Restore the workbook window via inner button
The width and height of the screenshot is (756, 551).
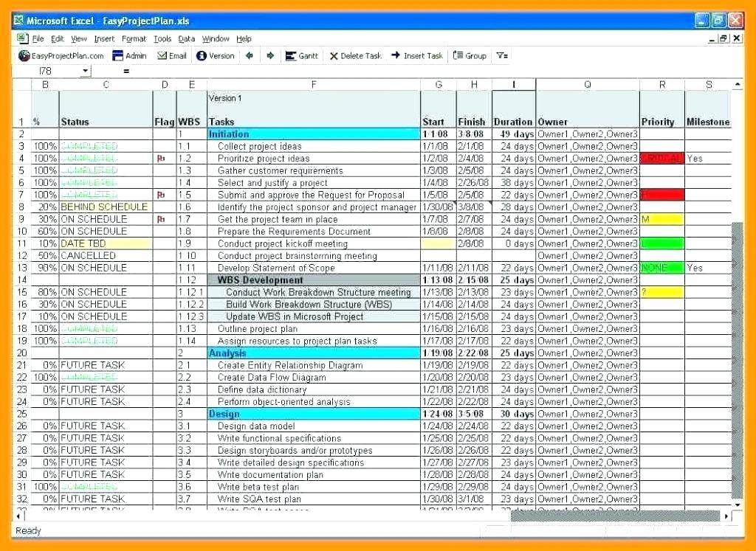pyautogui.click(x=724, y=38)
